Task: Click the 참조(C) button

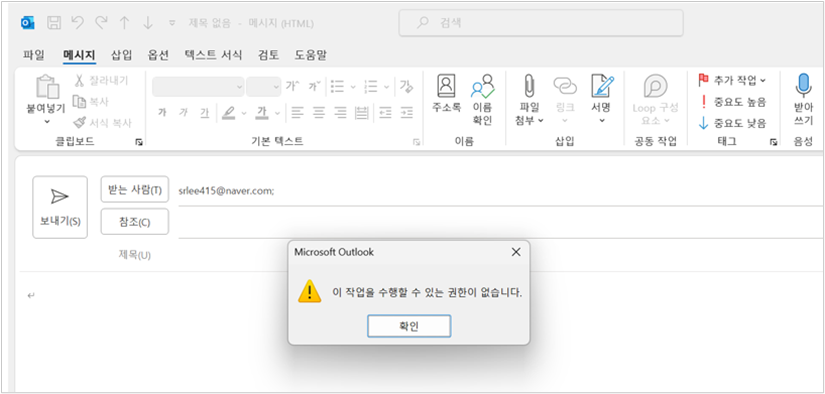Action: click(135, 222)
